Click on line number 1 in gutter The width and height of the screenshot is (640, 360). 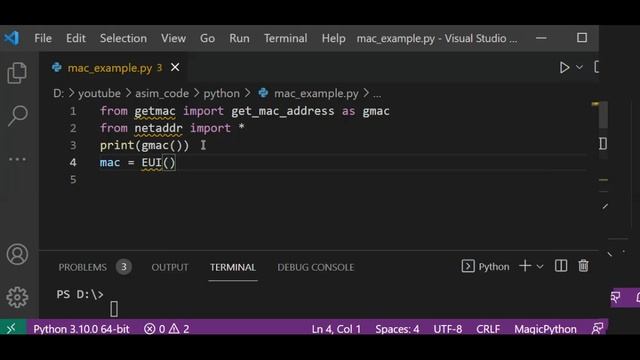(73, 111)
